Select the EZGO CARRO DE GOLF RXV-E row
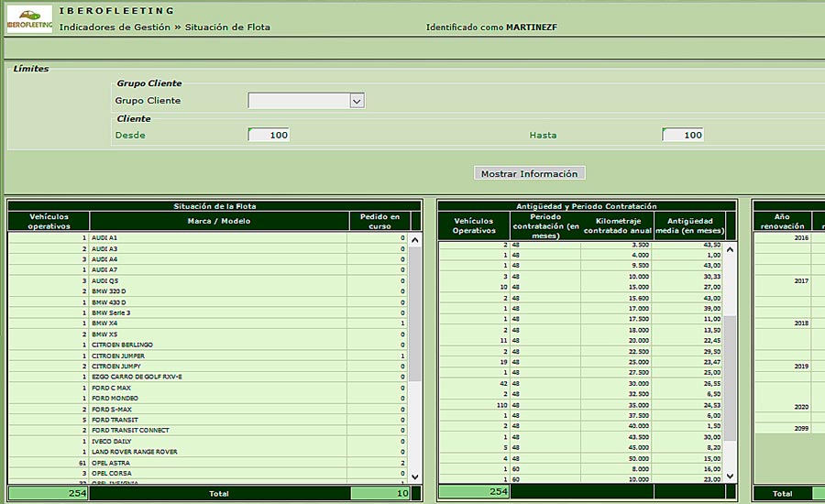This screenshot has width=825, height=504. 207,377
